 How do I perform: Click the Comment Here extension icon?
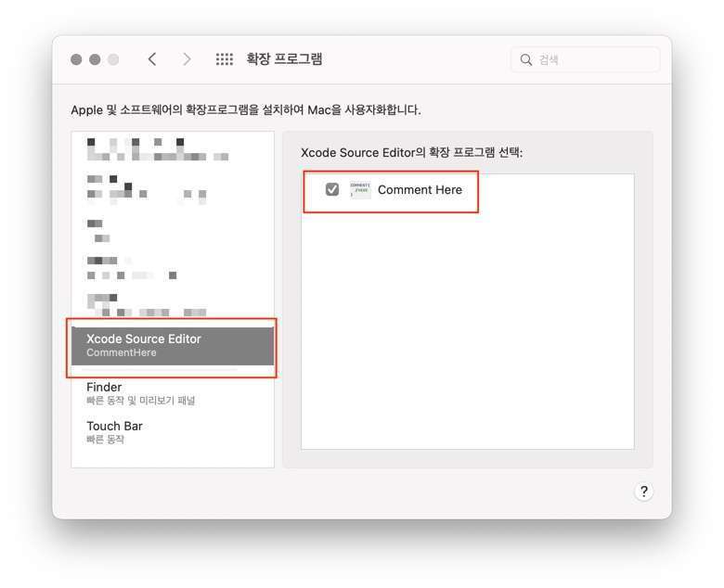[x=360, y=190]
